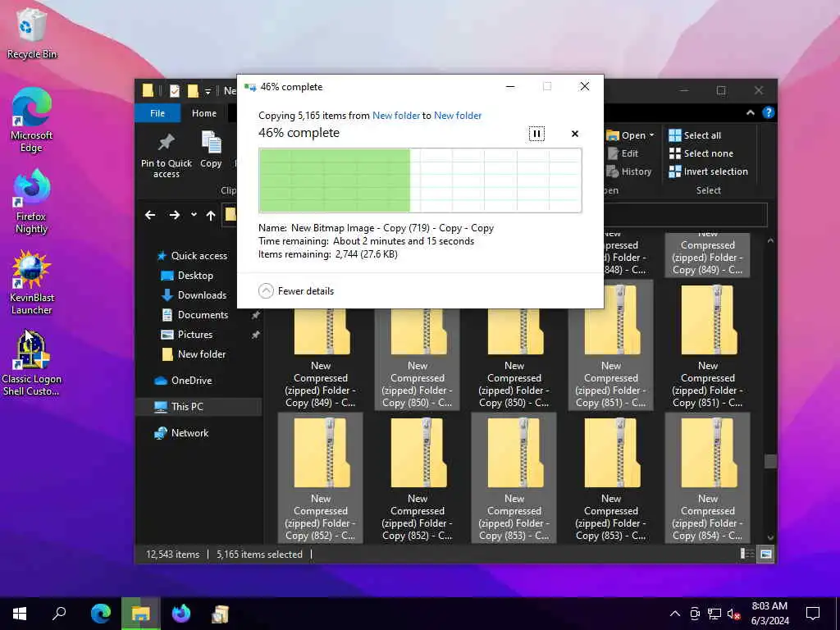
Task: Open Firefox Nightly from taskbar
Action: coord(181,614)
